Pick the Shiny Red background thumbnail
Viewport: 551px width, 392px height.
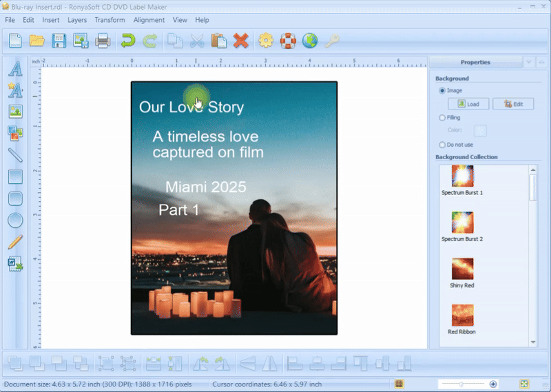[462, 269]
